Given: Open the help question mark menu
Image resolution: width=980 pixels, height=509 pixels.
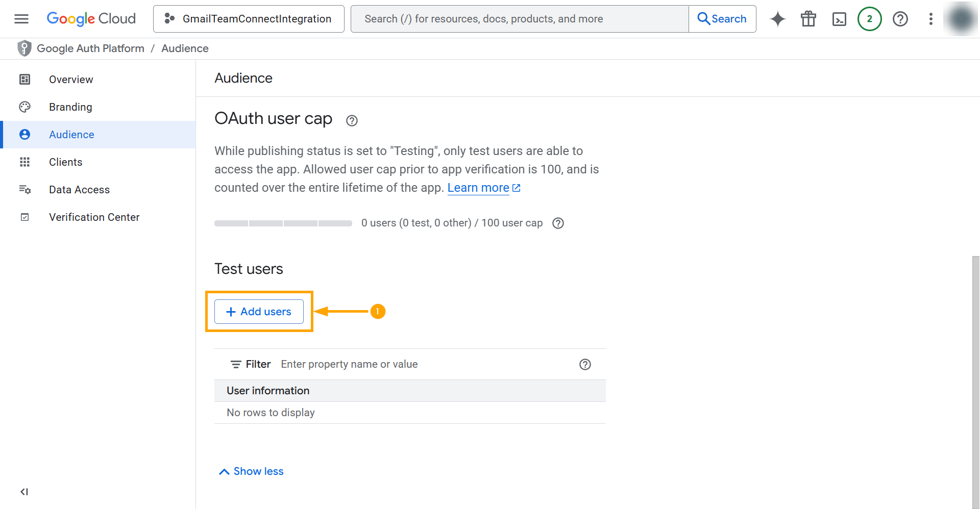Looking at the screenshot, I should click(x=900, y=19).
